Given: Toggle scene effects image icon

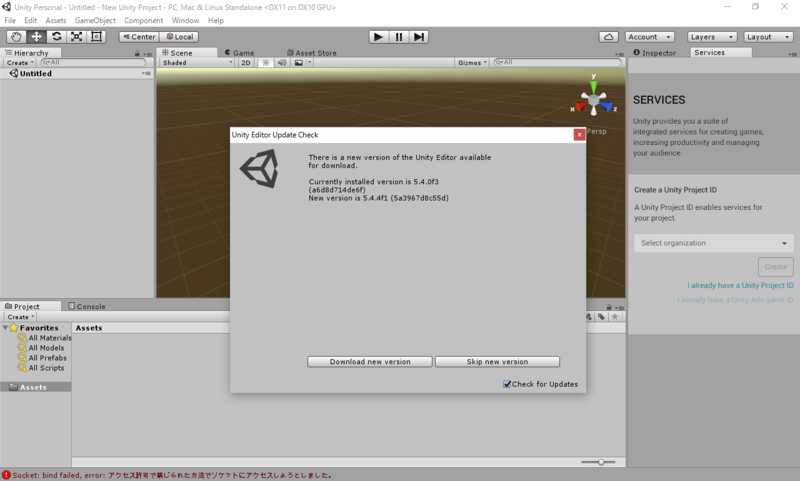Looking at the screenshot, I should pos(299,62).
